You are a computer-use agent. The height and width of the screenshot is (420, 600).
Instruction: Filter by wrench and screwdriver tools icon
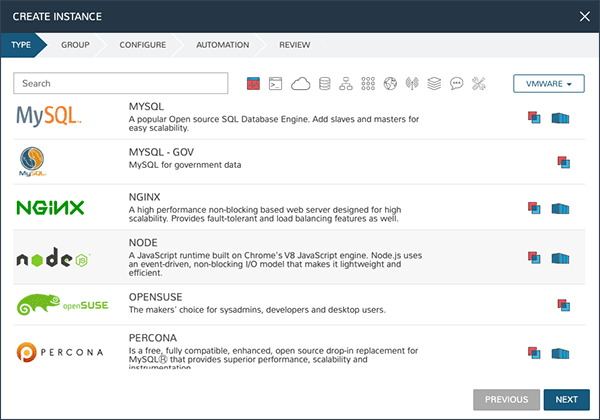click(x=478, y=83)
